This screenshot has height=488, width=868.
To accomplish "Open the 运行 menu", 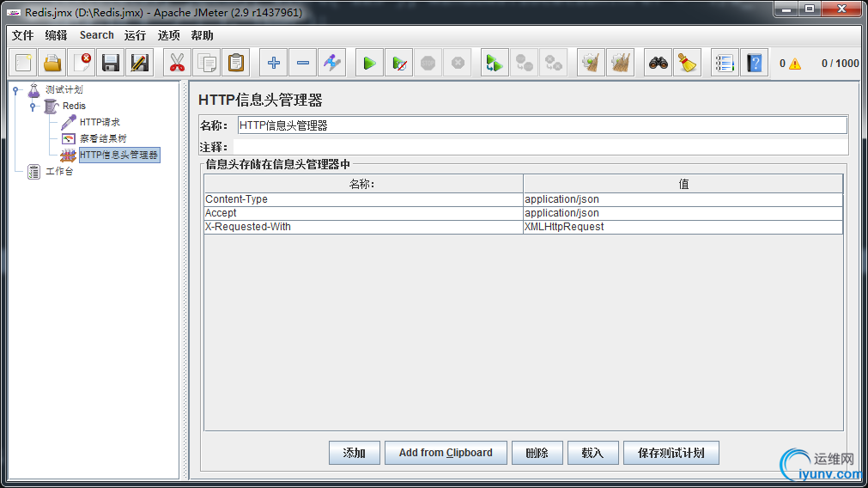I will tap(135, 35).
